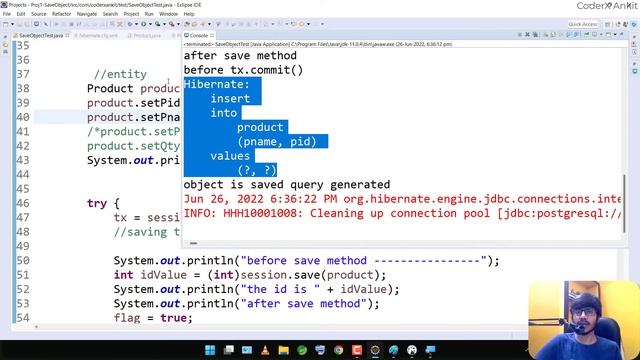Screen dimensions: 640x360
Task: Expand the External Tools dropdown arrow
Action: tap(178, 24)
